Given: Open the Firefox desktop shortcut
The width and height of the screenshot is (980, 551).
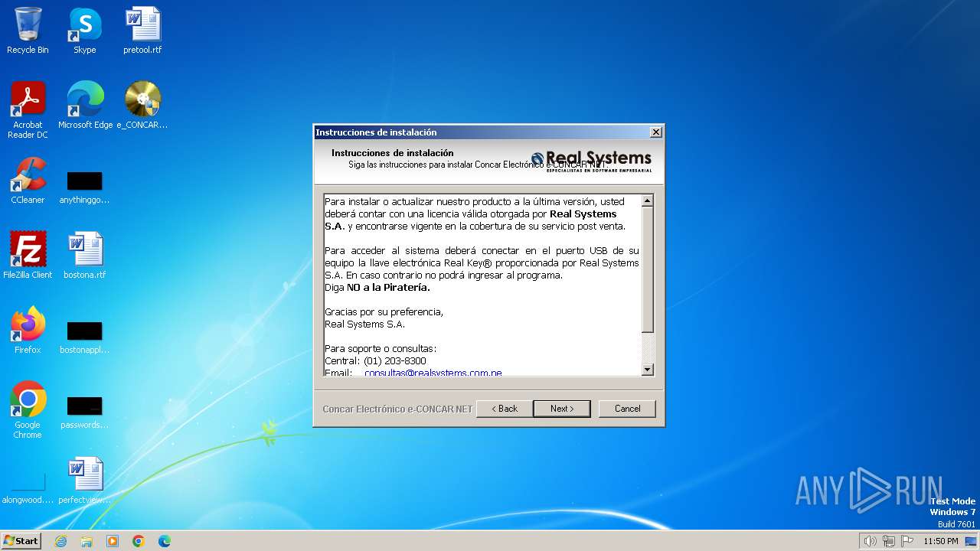Looking at the screenshot, I should [x=28, y=330].
